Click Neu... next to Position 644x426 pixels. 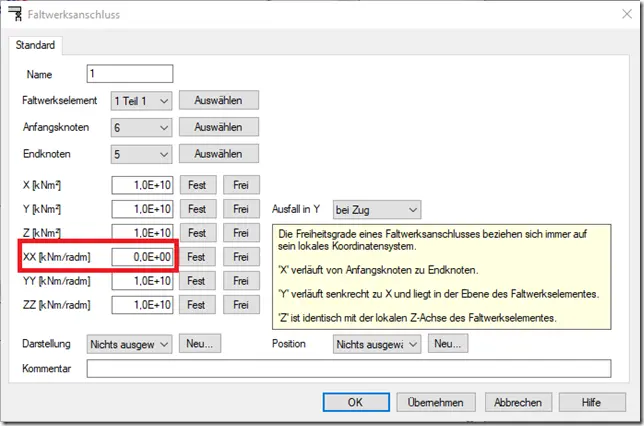pyautogui.click(x=448, y=343)
